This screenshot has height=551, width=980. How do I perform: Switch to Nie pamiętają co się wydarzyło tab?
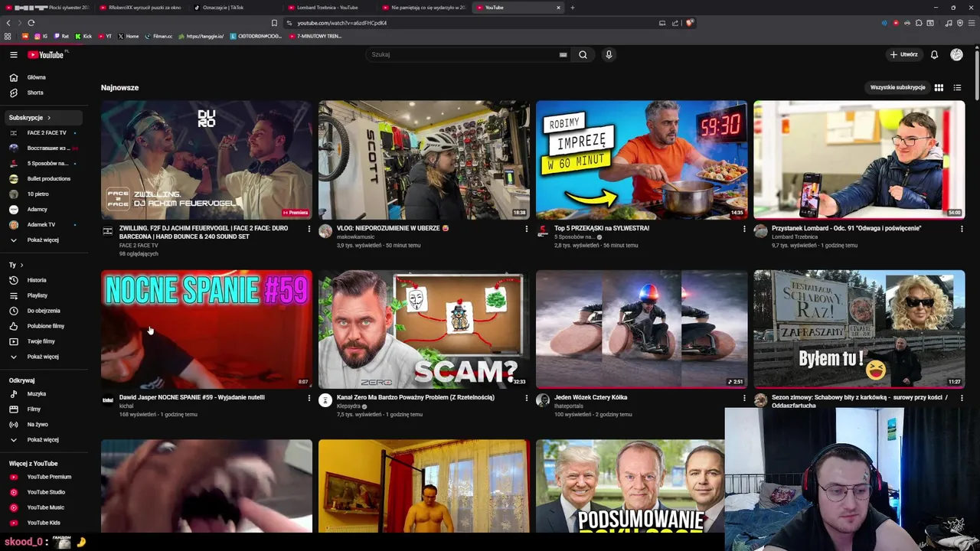[423, 8]
